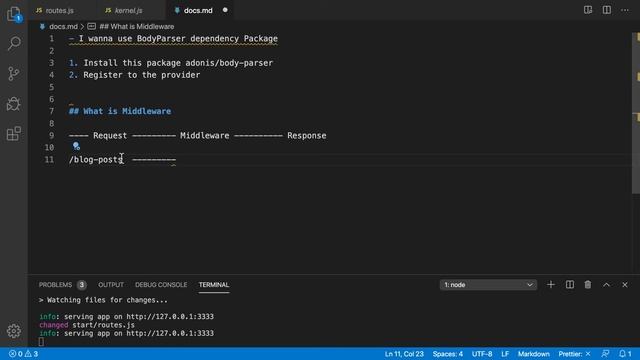640x360 pixels.
Task: Click 'I wanna use BodyParser dependency Package' line
Action: 178,39
